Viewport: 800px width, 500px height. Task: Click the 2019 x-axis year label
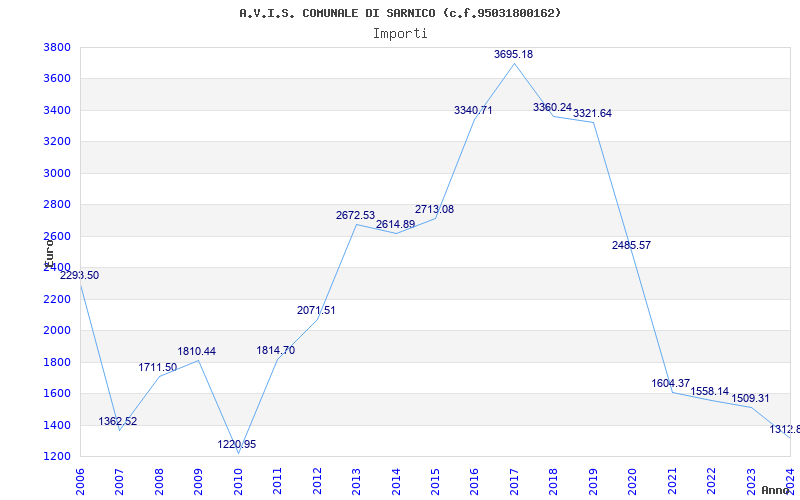pos(593,482)
